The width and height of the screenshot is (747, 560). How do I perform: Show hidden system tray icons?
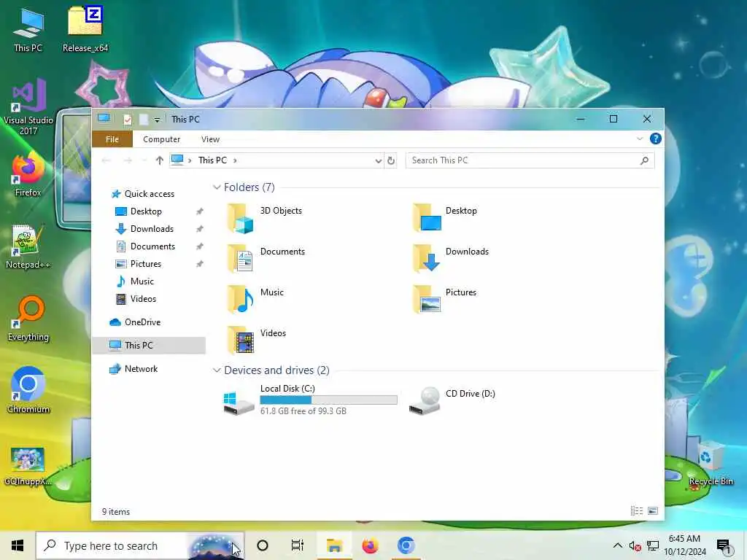pyautogui.click(x=617, y=545)
